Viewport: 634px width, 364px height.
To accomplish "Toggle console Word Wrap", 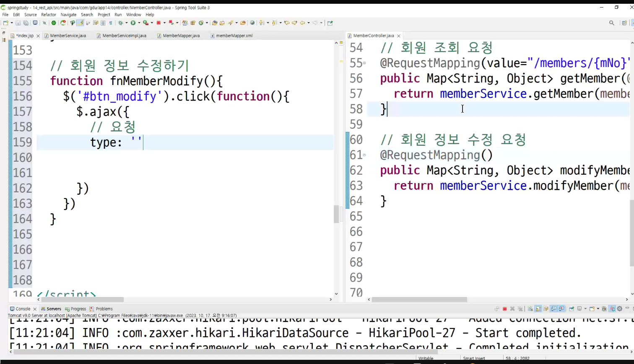I will [x=546, y=309].
